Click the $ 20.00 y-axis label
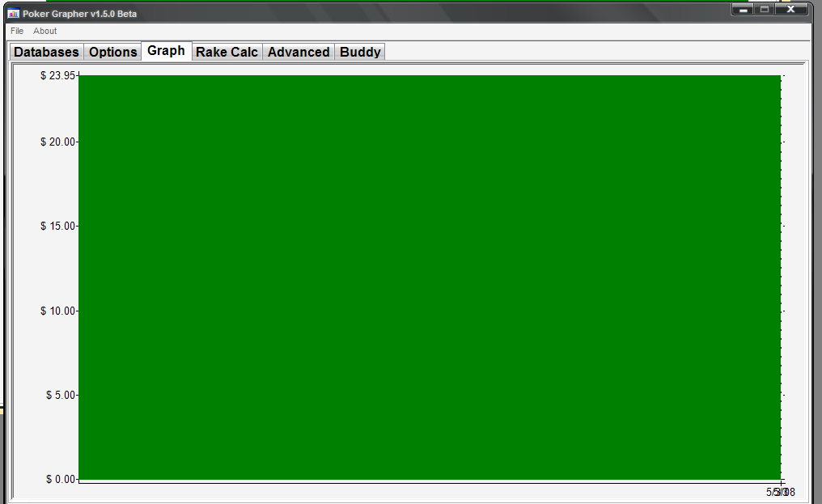This screenshot has width=822, height=504. click(57, 142)
